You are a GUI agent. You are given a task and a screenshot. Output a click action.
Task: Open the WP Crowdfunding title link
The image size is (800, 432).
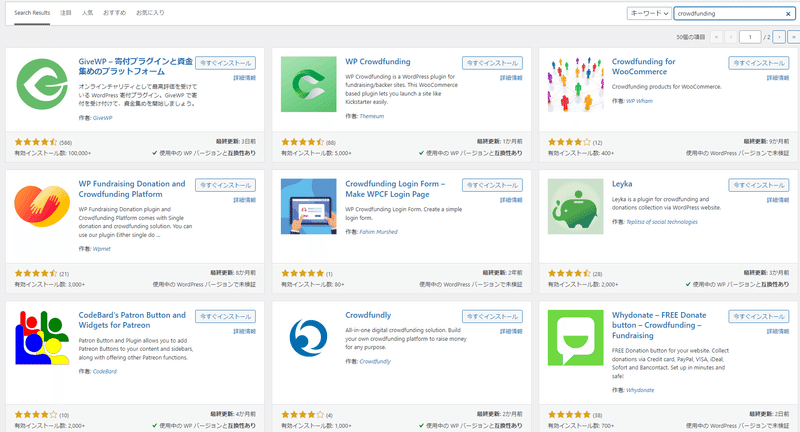pos(378,62)
